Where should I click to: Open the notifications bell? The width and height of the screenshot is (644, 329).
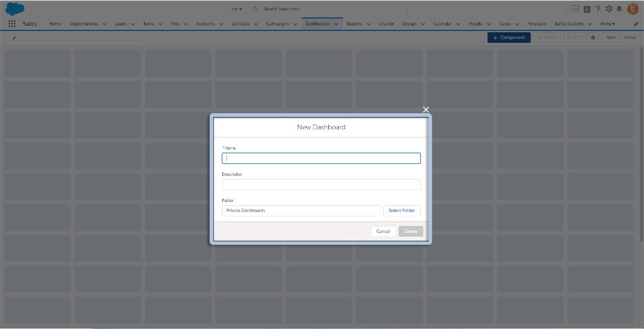tap(619, 9)
